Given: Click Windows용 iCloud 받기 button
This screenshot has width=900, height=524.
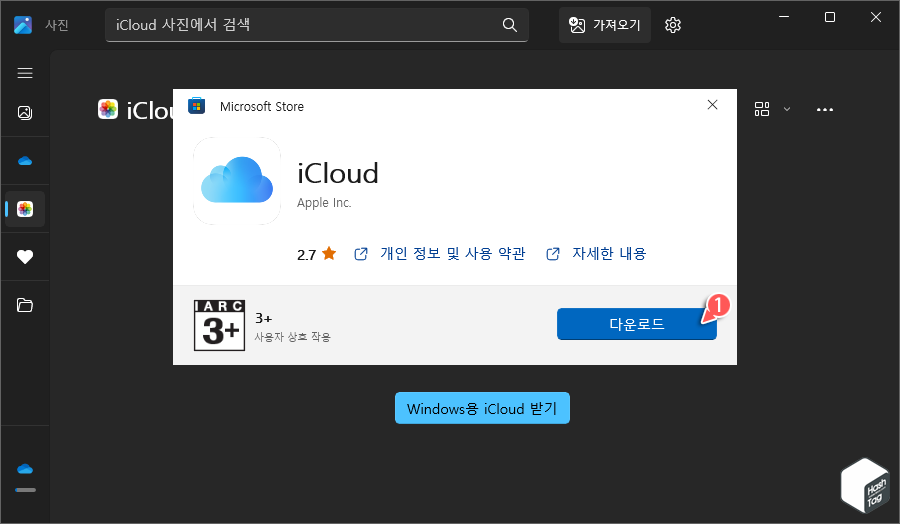Looking at the screenshot, I should pyautogui.click(x=482, y=408).
